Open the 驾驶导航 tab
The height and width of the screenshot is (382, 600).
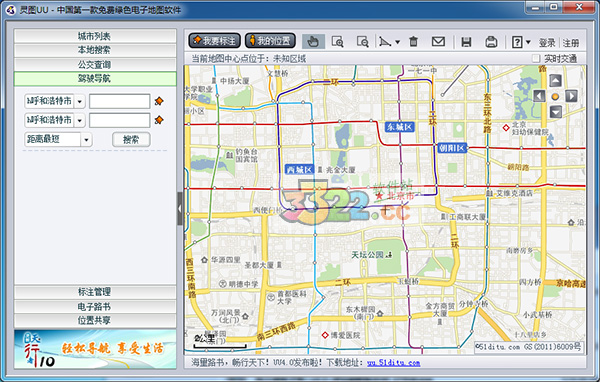click(x=95, y=78)
